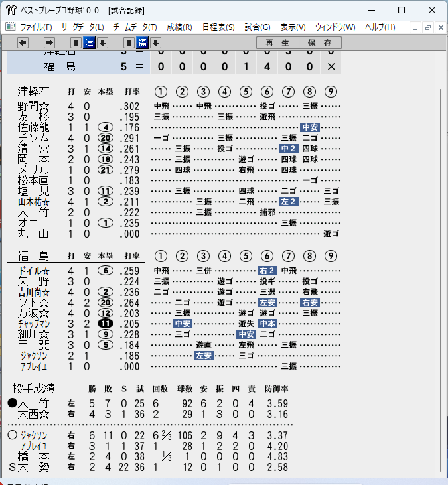
Task: Click 佐藤龍's highlighted 中安 result
Action: pos(310,127)
